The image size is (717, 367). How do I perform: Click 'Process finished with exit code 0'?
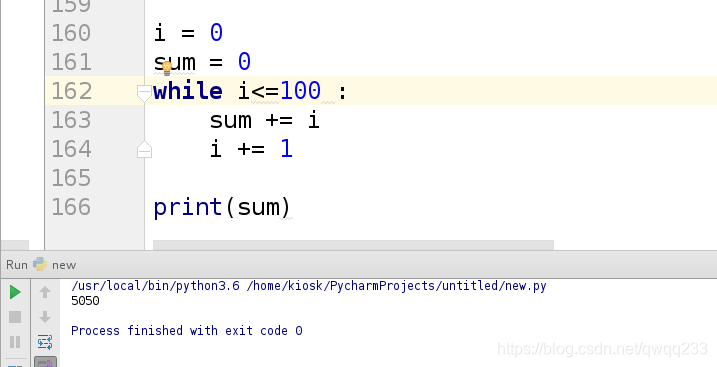pyautogui.click(x=187, y=330)
